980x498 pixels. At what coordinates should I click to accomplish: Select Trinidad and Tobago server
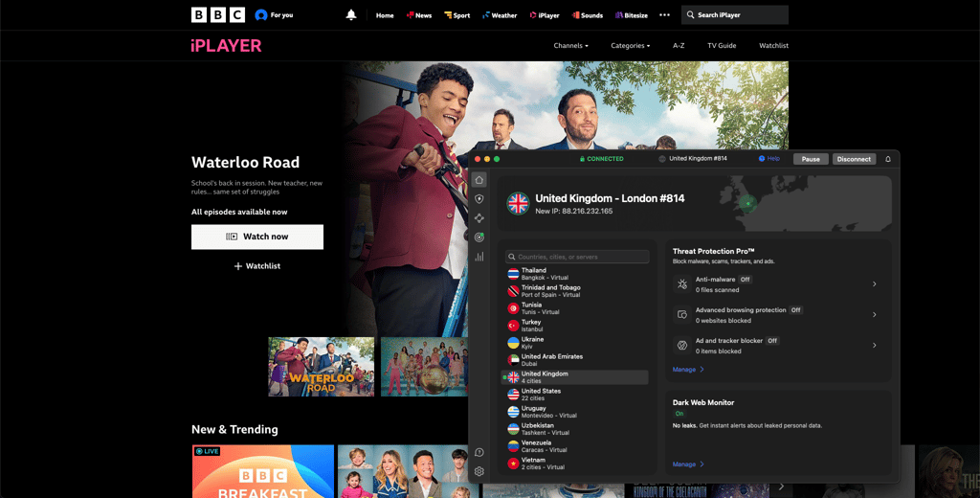[575, 291]
